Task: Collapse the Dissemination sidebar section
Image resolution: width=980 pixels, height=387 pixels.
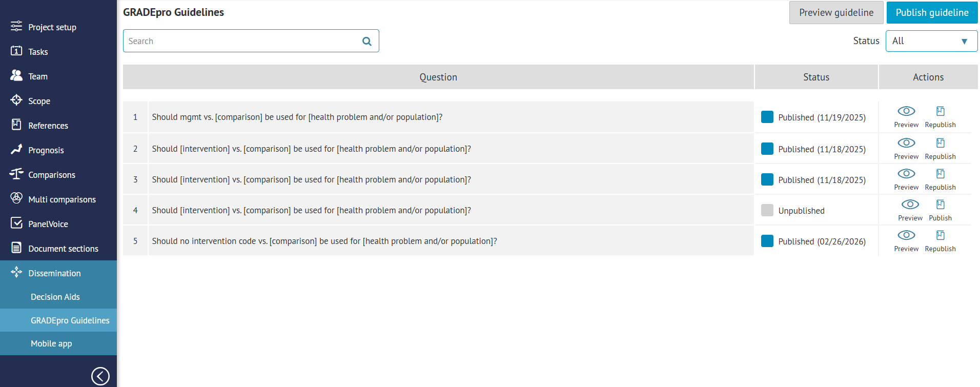Action: (54, 273)
